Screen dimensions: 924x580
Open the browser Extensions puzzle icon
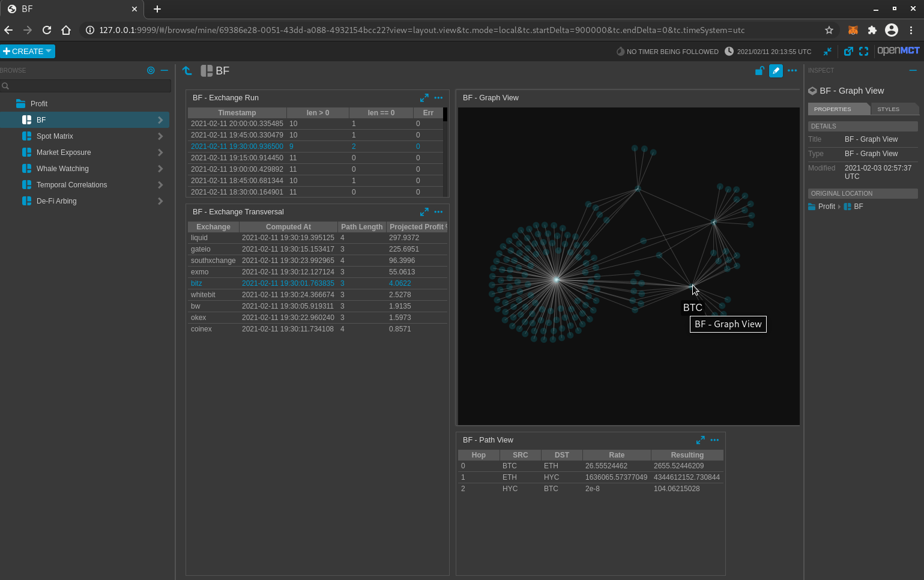[872, 30]
